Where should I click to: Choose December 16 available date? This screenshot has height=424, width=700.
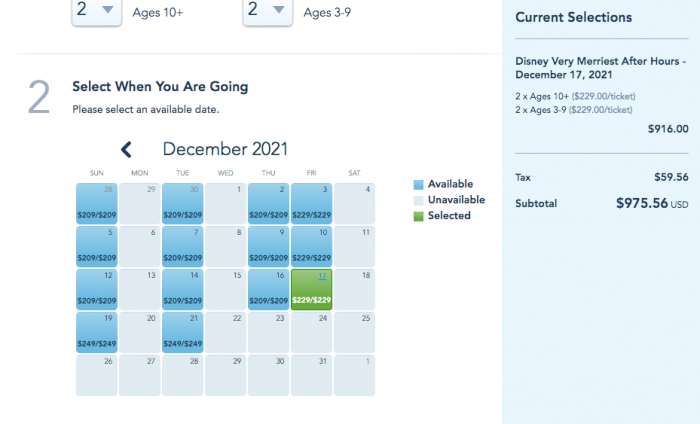pos(268,288)
